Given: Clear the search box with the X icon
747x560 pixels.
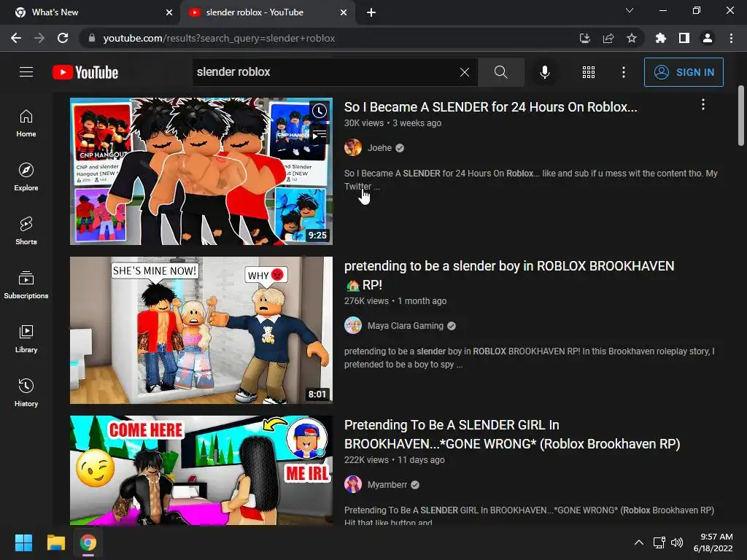Looking at the screenshot, I should point(465,72).
